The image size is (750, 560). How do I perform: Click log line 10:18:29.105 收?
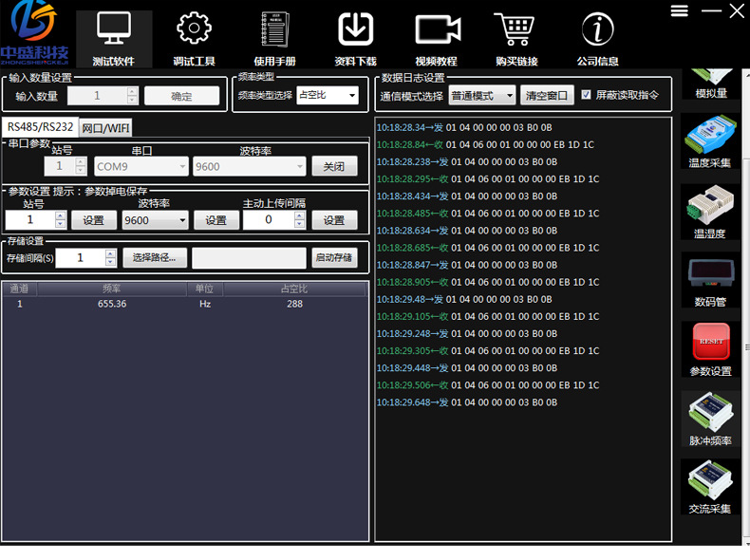coord(488,317)
